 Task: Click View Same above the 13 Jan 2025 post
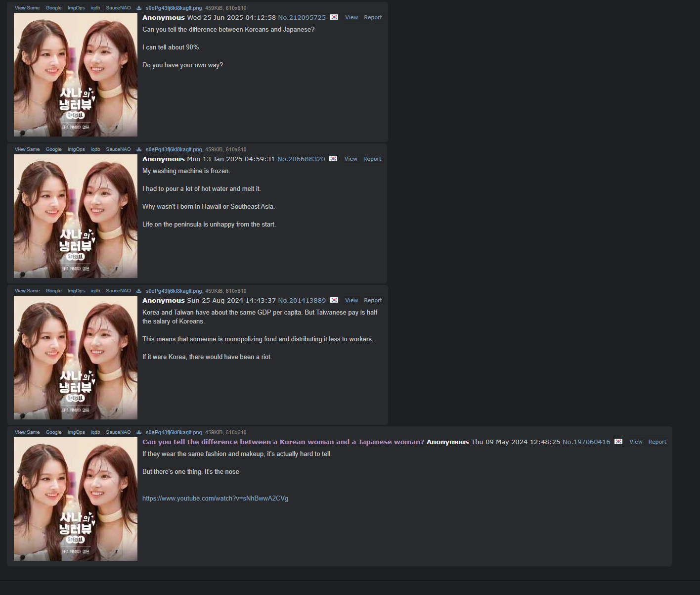pyautogui.click(x=27, y=149)
